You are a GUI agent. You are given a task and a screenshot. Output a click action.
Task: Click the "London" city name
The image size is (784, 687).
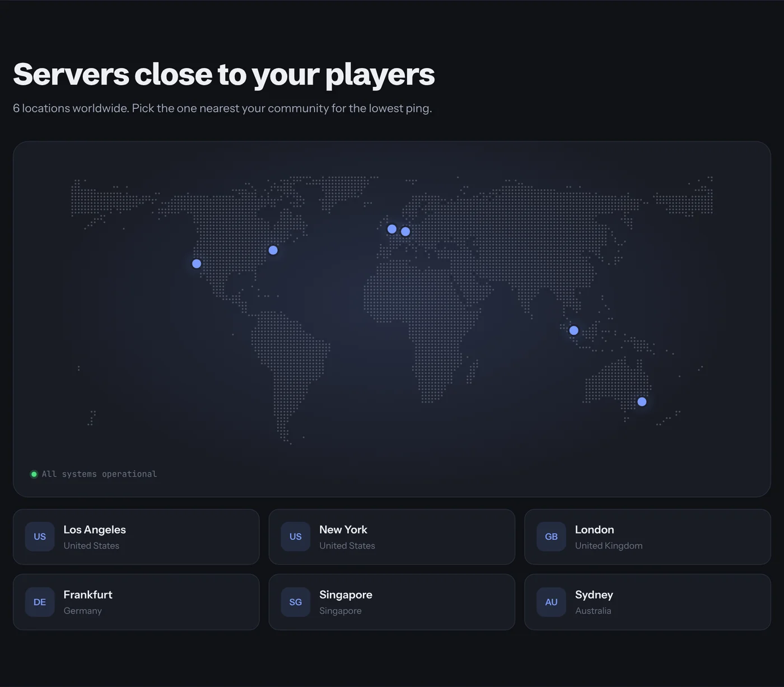pyautogui.click(x=595, y=530)
